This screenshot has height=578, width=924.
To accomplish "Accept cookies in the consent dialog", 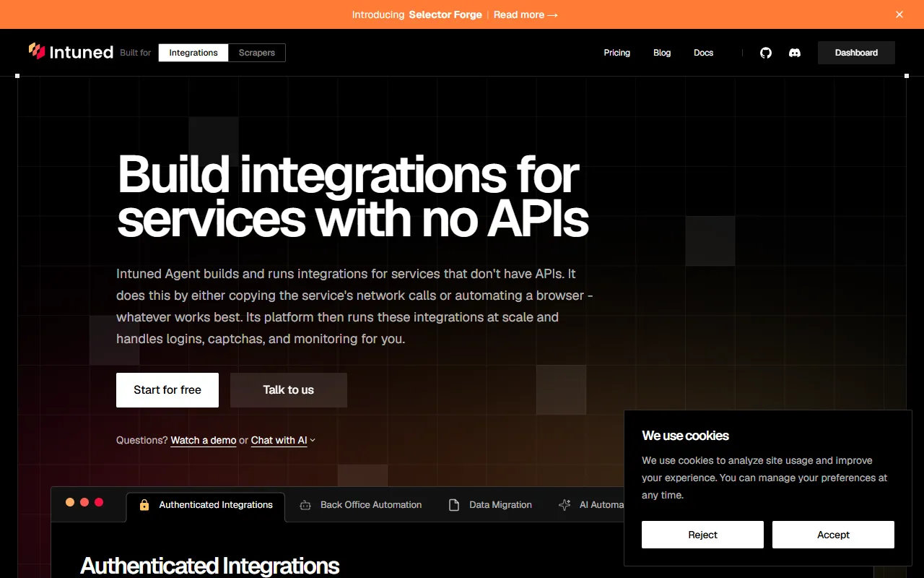I will click(x=833, y=535).
